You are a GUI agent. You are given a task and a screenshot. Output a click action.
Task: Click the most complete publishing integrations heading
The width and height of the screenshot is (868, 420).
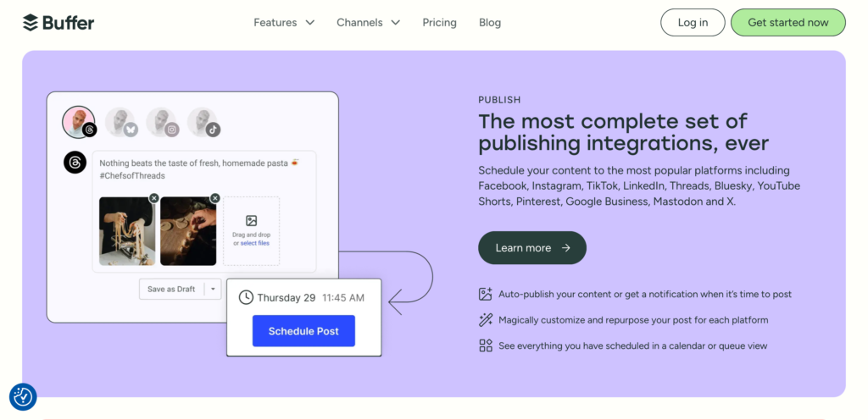pyautogui.click(x=623, y=132)
